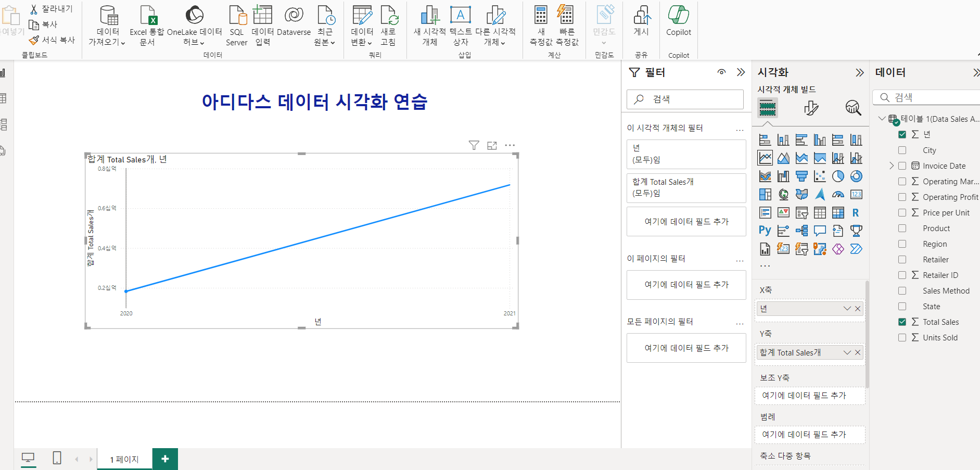The width and height of the screenshot is (980, 470).
Task: Collapse the 필터 pane
Action: tap(741, 72)
